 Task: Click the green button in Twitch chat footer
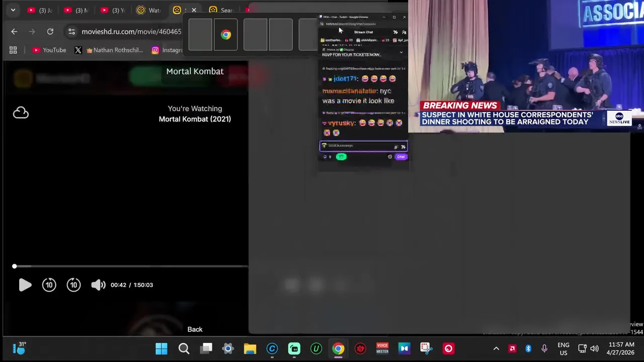click(341, 157)
